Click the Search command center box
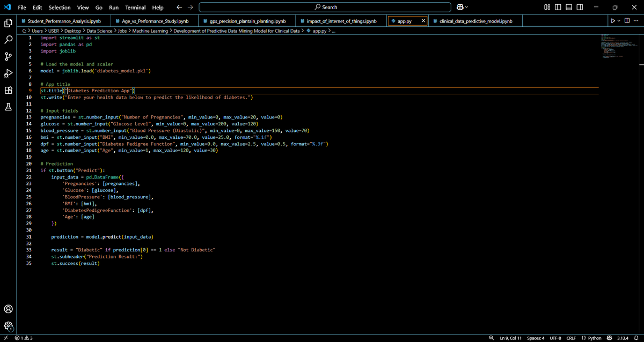Image resolution: width=644 pixels, height=342 pixels. [325, 8]
